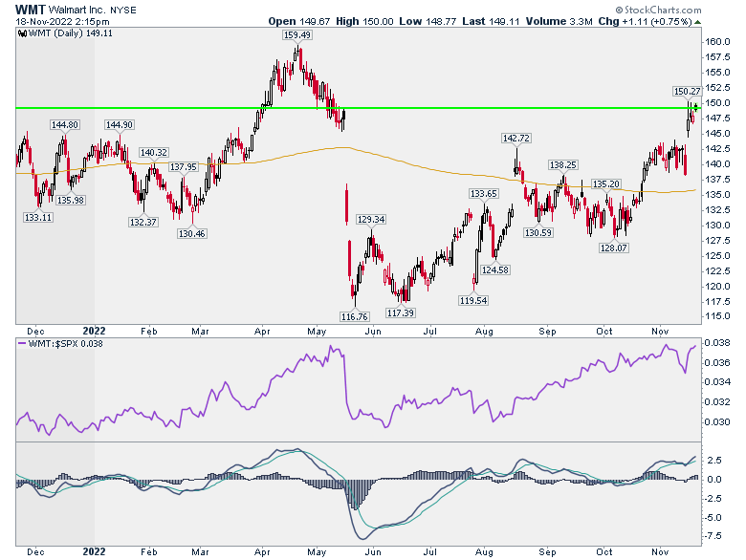Click the -7.5 MACD axis tick
Image resolution: width=746 pixels, height=560 pixels.
pyautogui.click(x=714, y=536)
